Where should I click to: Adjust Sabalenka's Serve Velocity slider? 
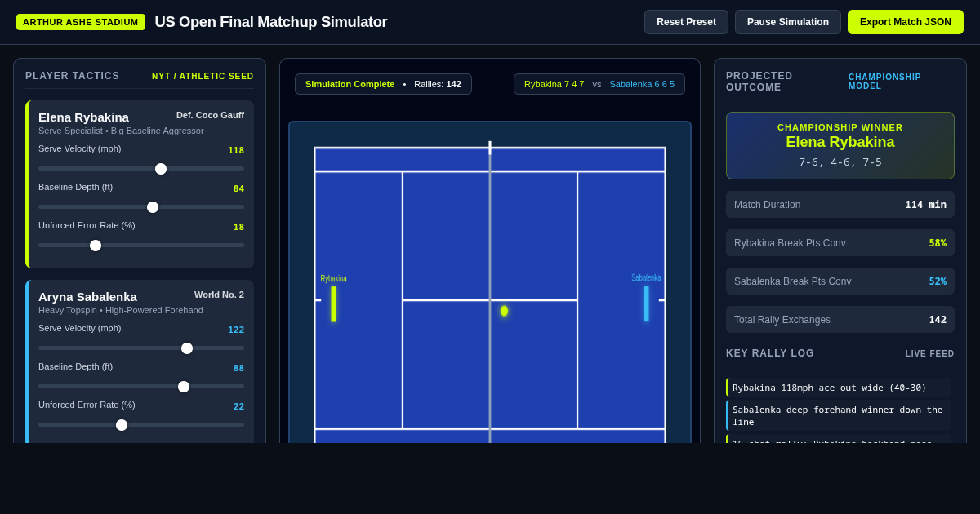pos(141,348)
